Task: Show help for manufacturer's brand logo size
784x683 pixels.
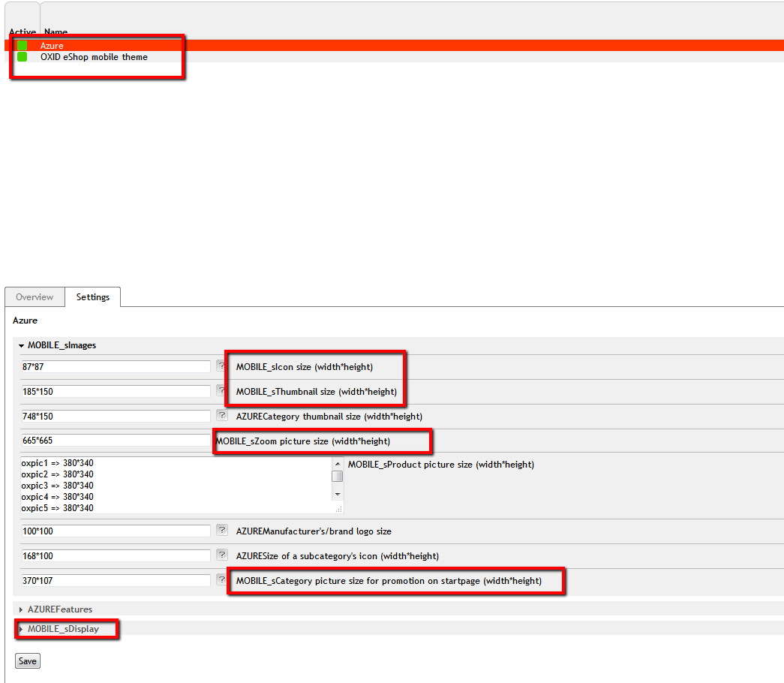Action: tap(221, 531)
